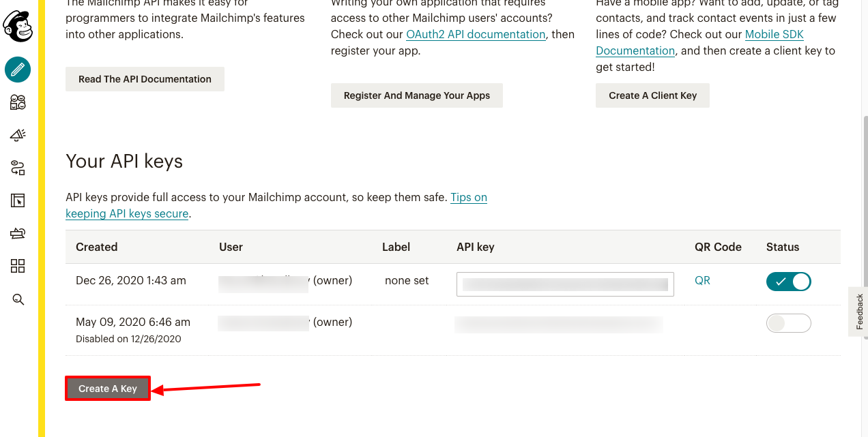Click Read The API Documentation

click(x=144, y=78)
